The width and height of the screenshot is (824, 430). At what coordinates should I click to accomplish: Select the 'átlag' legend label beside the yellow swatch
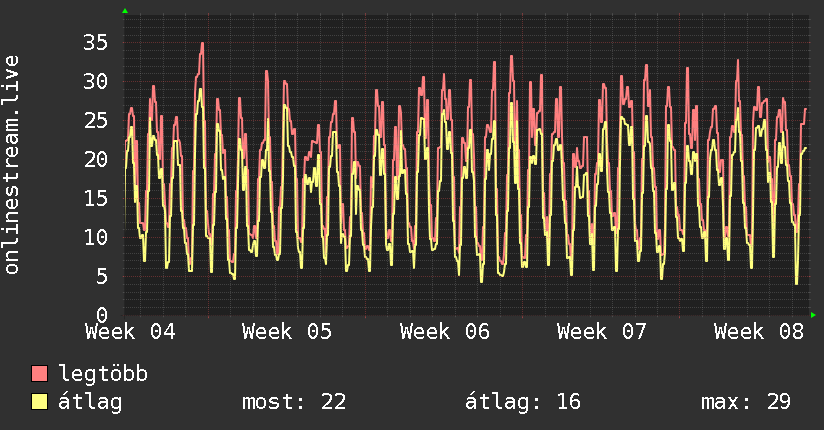coord(90,402)
